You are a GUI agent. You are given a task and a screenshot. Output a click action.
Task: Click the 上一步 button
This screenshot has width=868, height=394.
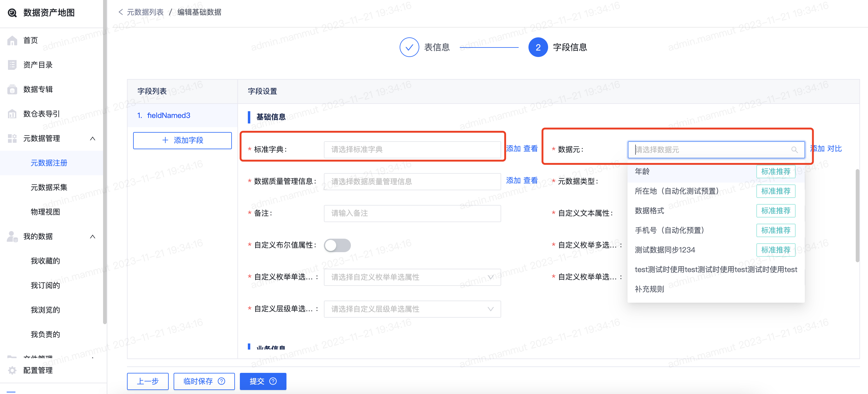[148, 381]
